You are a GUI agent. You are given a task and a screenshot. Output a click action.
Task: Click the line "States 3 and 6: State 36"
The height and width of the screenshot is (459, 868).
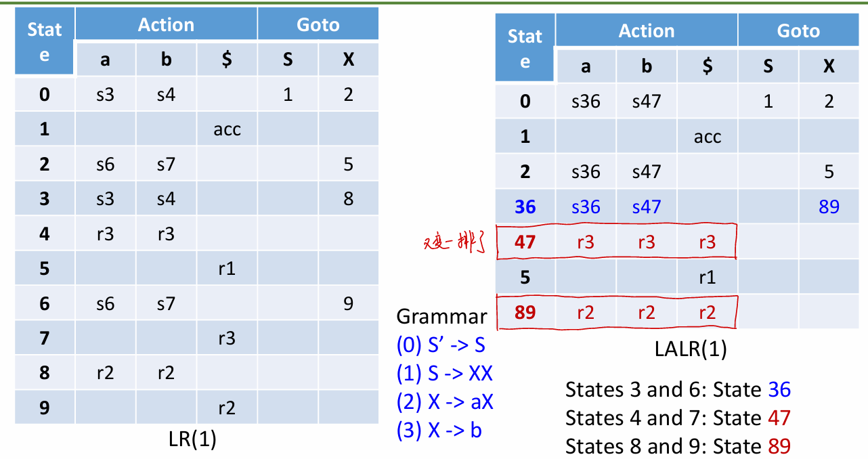(x=678, y=389)
